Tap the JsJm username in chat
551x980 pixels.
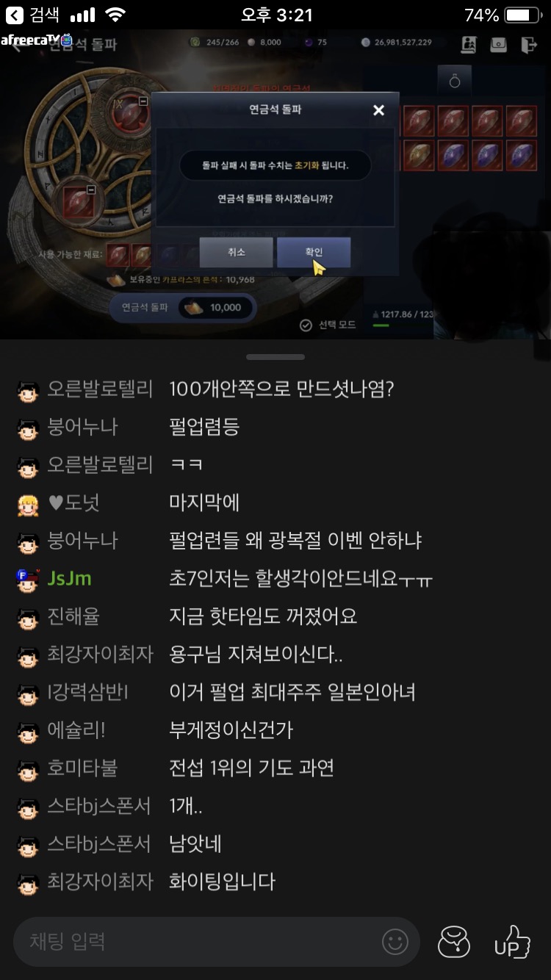tap(69, 578)
